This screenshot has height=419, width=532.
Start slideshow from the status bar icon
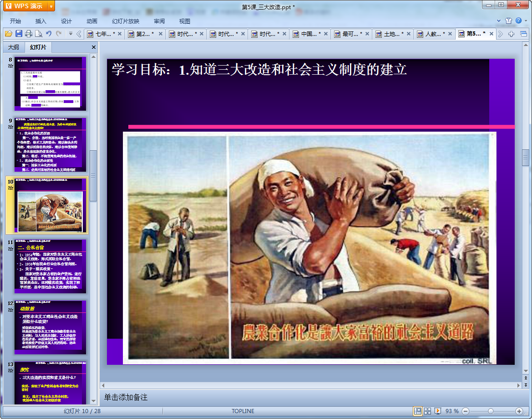(438, 411)
